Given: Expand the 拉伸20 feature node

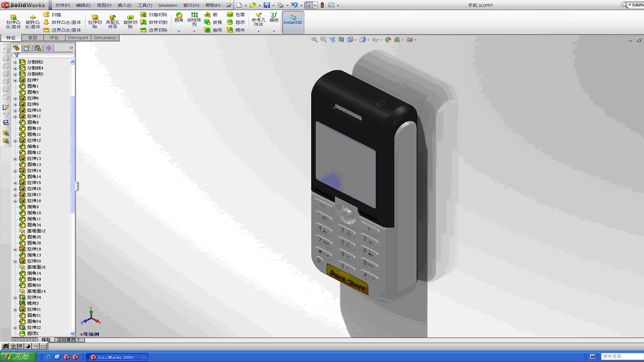Looking at the screenshot, I should [15, 262].
